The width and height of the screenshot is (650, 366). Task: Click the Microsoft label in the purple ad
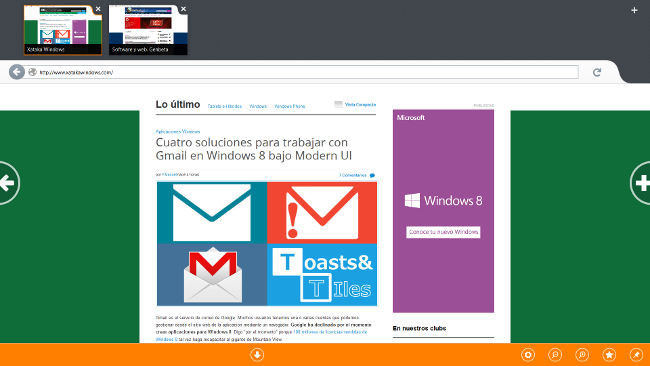coord(410,118)
